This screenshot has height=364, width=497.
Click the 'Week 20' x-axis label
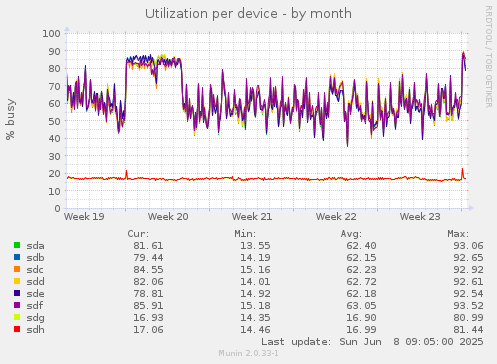(168, 217)
